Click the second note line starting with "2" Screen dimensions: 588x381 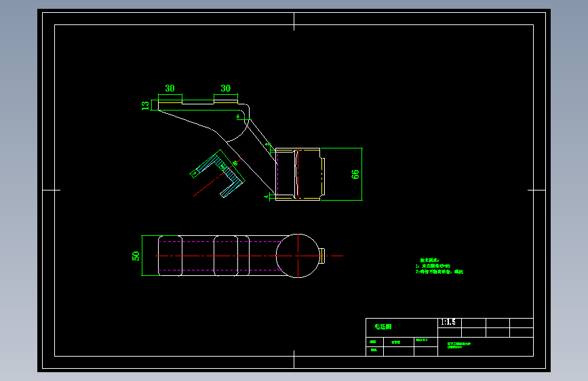[x=439, y=271]
